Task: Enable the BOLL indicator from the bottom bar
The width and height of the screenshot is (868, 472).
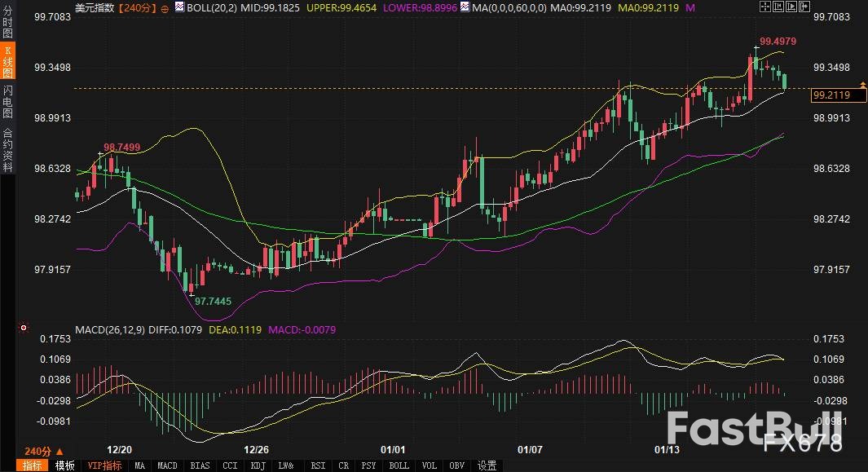Action: tap(399, 465)
